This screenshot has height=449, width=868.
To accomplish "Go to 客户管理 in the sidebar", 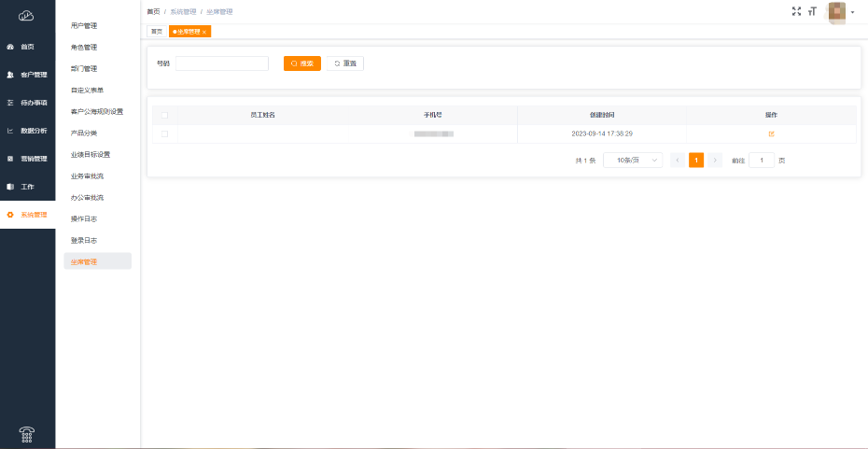I will [x=27, y=74].
